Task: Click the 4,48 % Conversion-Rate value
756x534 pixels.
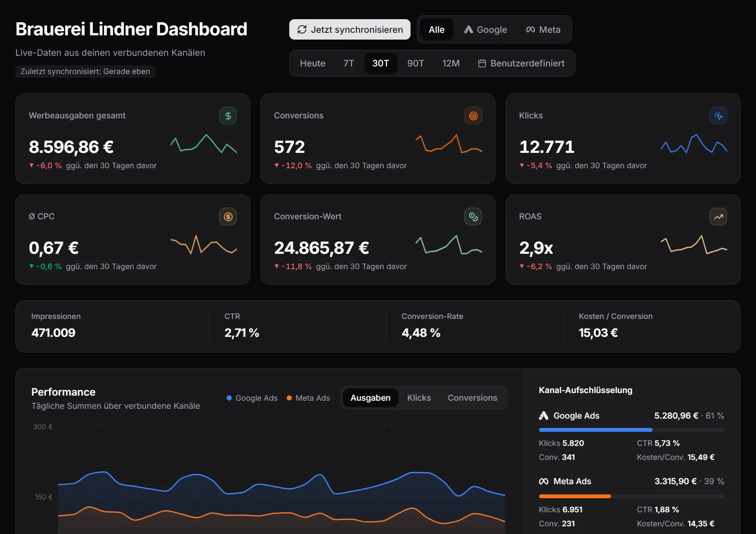Action: (421, 333)
